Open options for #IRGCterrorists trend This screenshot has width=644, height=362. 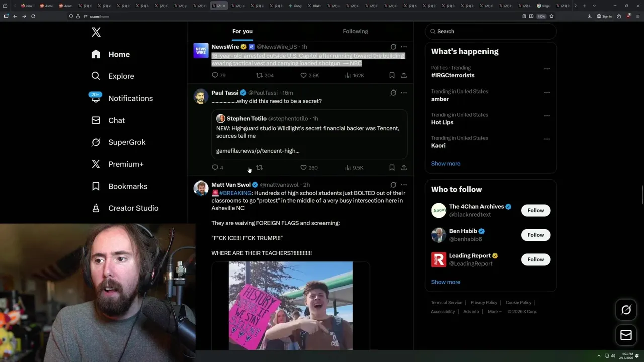point(547,69)
